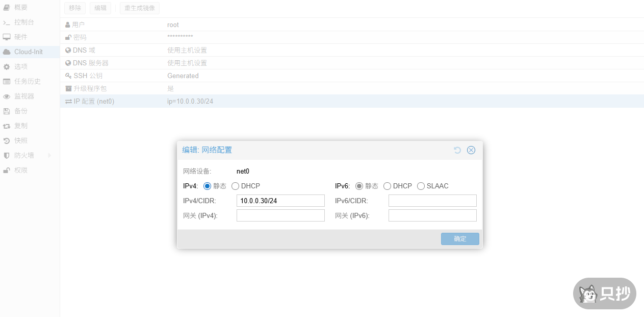Select IPv6 DHCP radio button
The height and width of the screenshot is (317, 644).
387,186
